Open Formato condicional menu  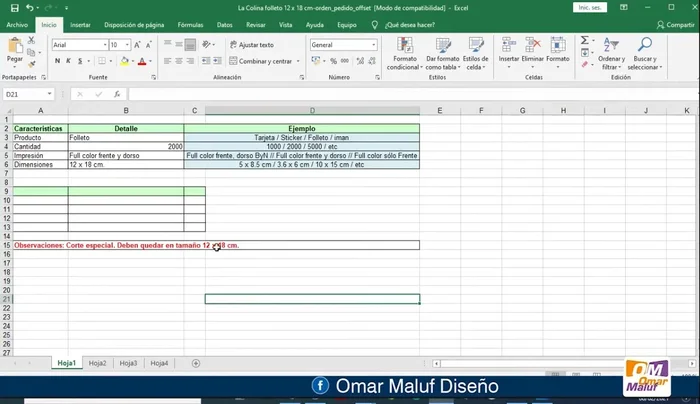pos(405,54)
